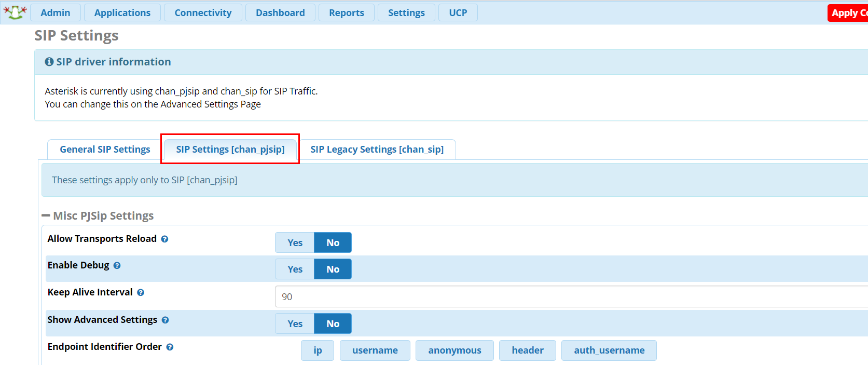Click 'You can change this on the Advanced Settings Page'

[x=153, y=104]
